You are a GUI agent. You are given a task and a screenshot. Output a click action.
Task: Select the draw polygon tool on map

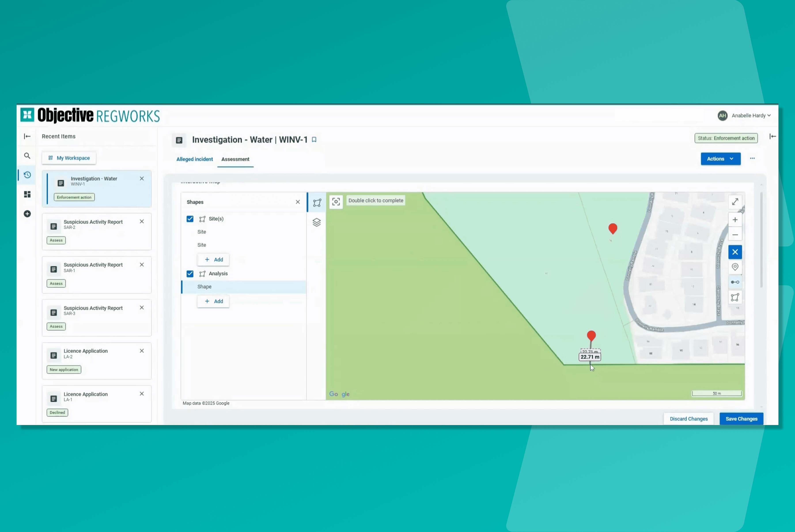coord(735,298)
